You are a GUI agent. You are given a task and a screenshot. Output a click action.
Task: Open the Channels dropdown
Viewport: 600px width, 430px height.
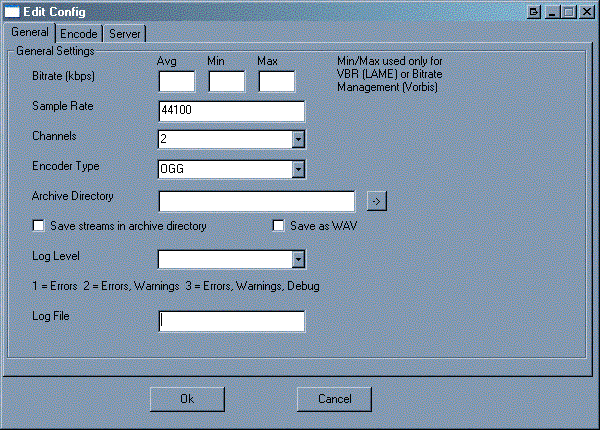[297, 139]
